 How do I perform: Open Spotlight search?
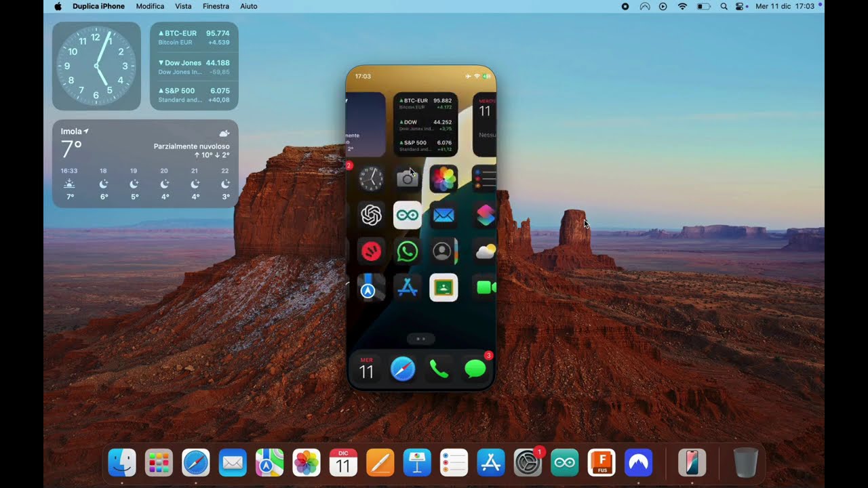[724, 6]
